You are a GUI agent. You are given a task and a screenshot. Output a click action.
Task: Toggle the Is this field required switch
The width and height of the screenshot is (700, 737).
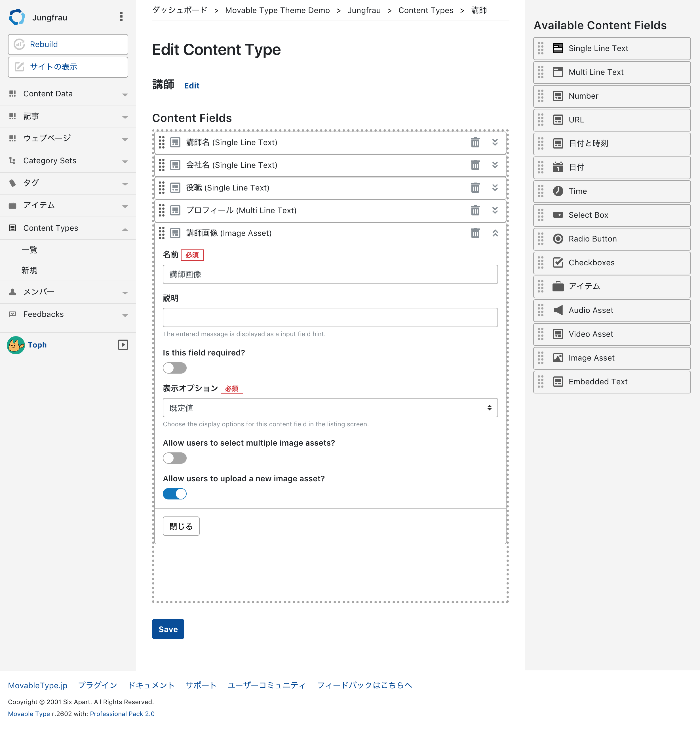click(175, 368)
